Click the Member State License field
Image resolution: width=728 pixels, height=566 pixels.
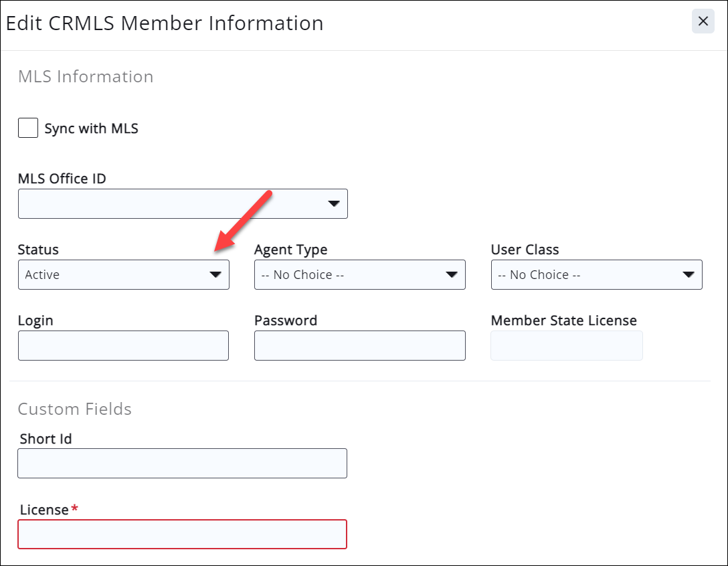566,345
